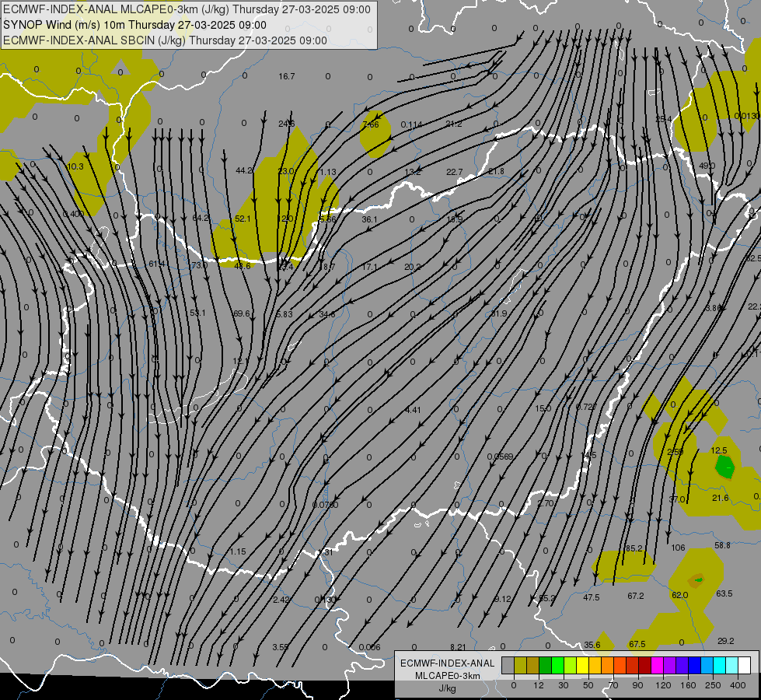The width and height of the screenshot is (761, 700).
Task: Click the legend tick label 120
Action: pos(663,685)
